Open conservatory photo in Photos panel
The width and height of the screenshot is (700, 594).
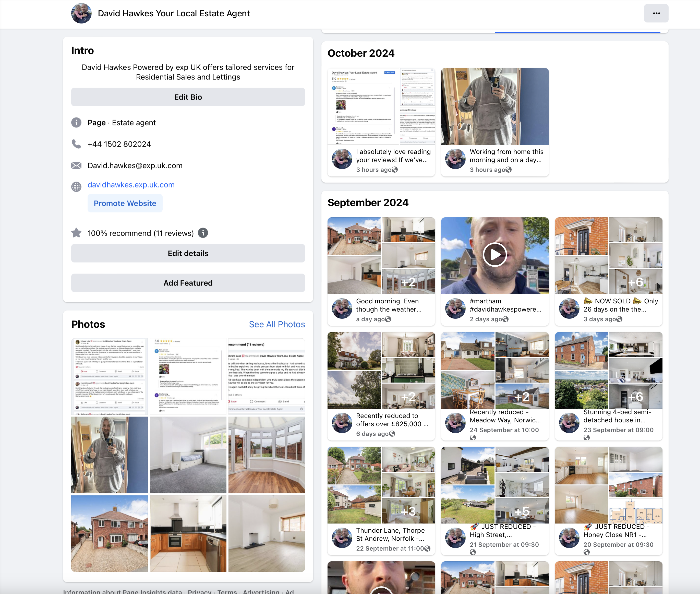[267, 455]
